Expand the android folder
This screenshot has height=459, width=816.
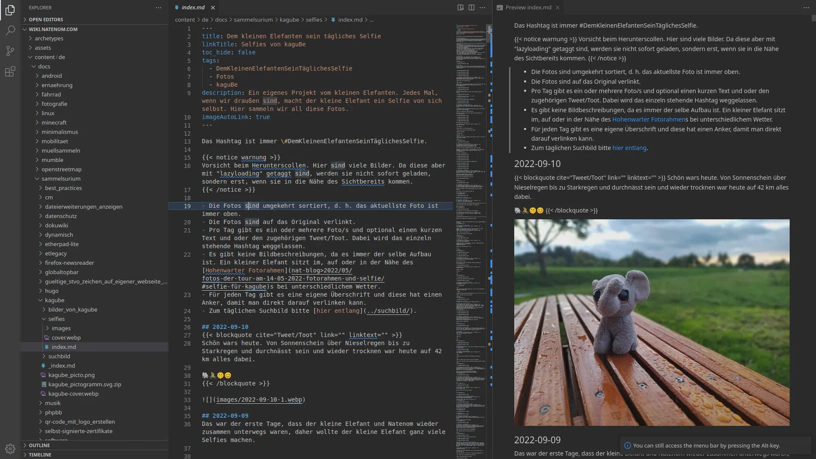pos(52,76)
